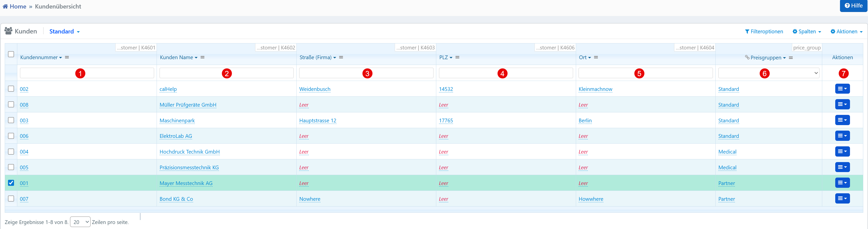This screenshot has width=868, height=229.
Task: Click the Home icon in breadcrumb
Action: point(6,6)
